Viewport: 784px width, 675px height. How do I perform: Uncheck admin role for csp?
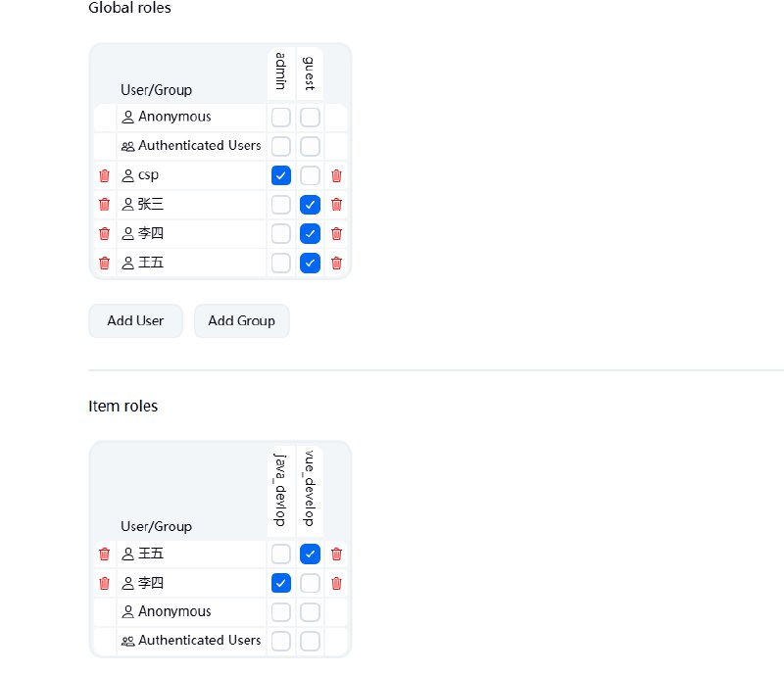pos(281,176)
